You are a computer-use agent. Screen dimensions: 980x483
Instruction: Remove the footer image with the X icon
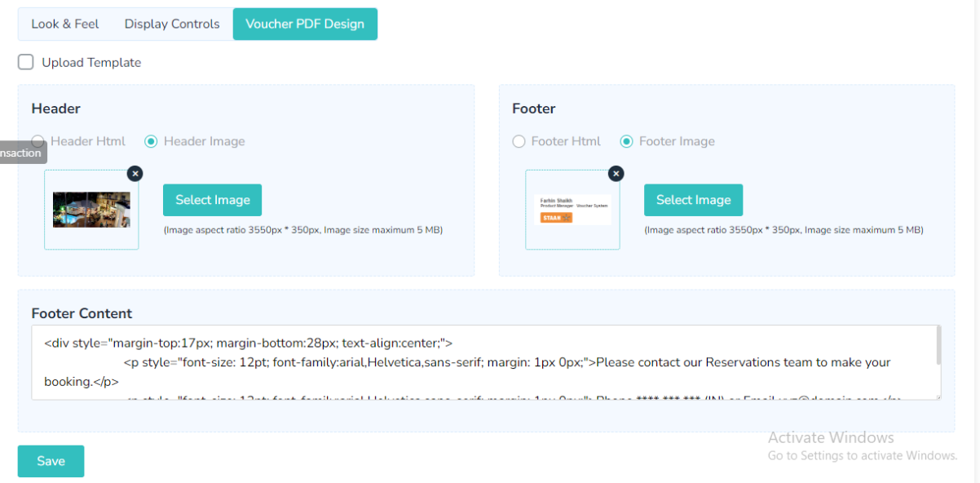pos(616,173)
